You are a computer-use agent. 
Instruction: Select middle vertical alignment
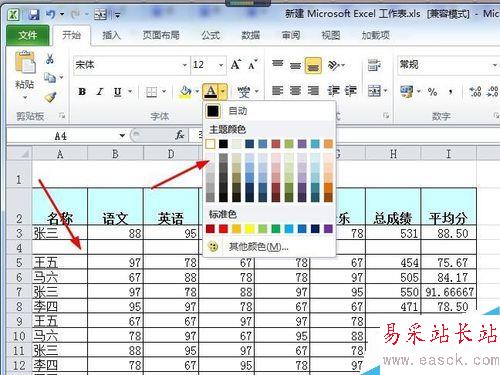tap(295, 65)
